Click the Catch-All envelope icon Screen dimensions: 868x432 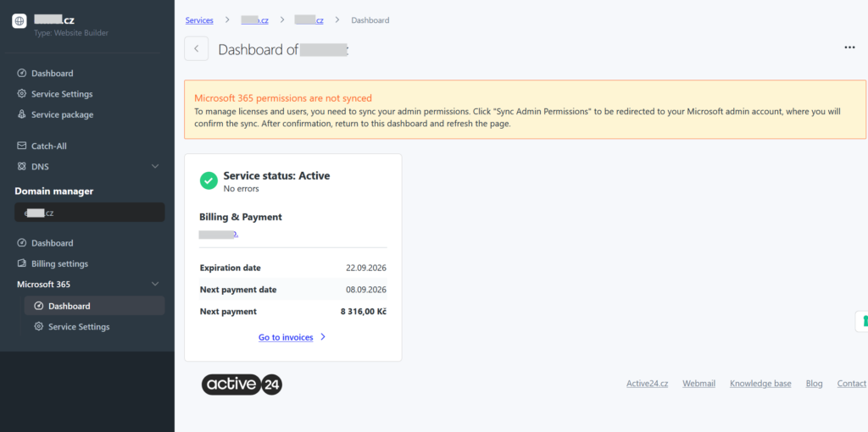[x=22, y=146]
